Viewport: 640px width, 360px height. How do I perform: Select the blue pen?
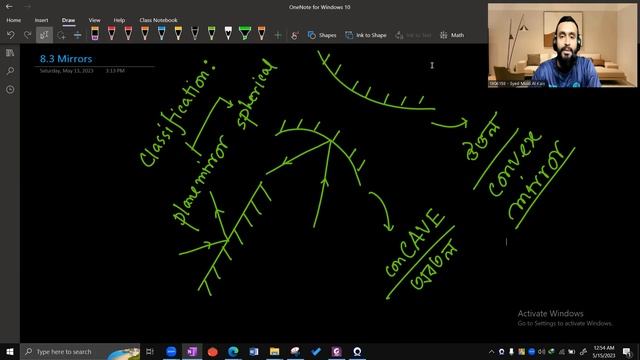click(162, 33)
